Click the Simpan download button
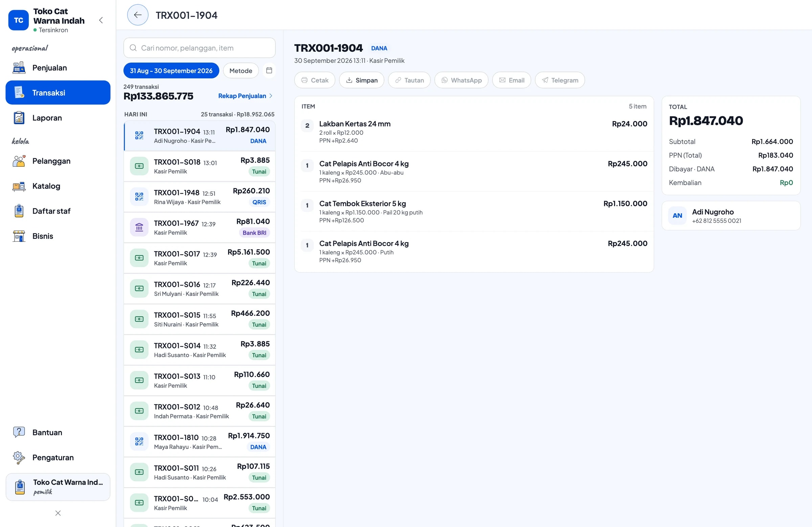 click(362, 80)
